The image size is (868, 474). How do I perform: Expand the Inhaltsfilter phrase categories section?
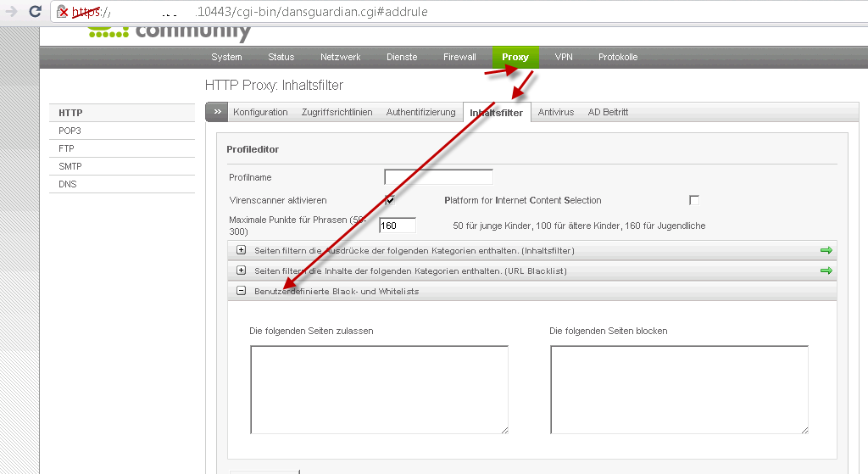pyautogui.click(x=241, y=250)
